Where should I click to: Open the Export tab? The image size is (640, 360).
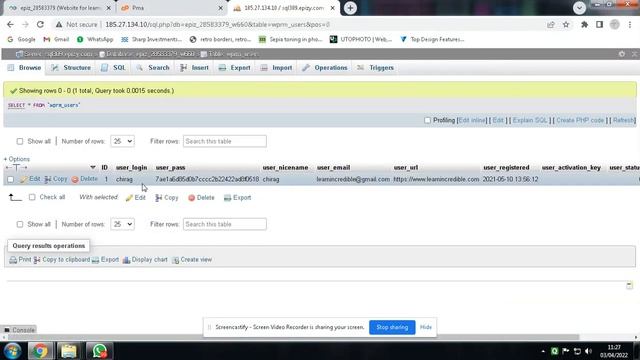235,68
